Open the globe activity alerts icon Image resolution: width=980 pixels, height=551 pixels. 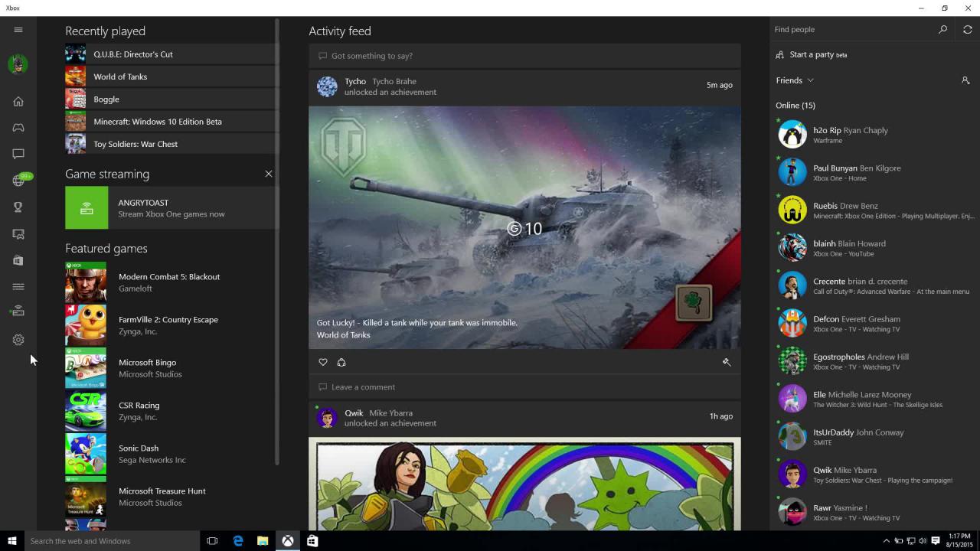(x=18, y=181)
